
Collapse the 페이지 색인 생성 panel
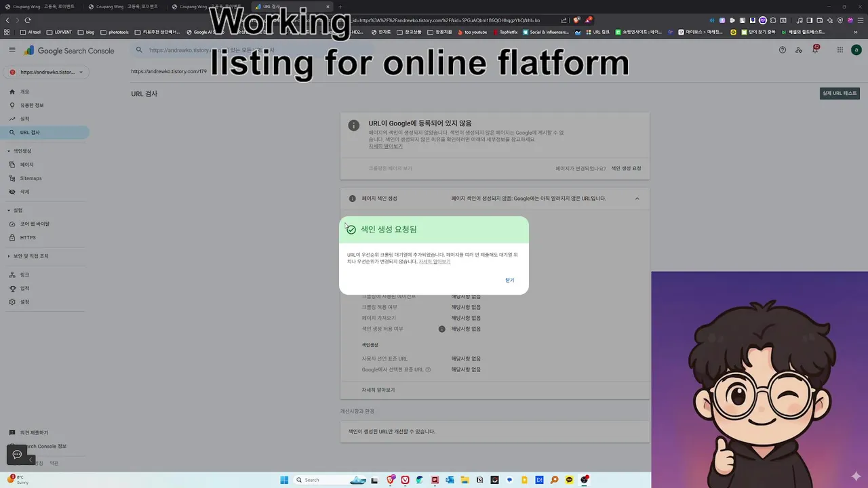637,199
